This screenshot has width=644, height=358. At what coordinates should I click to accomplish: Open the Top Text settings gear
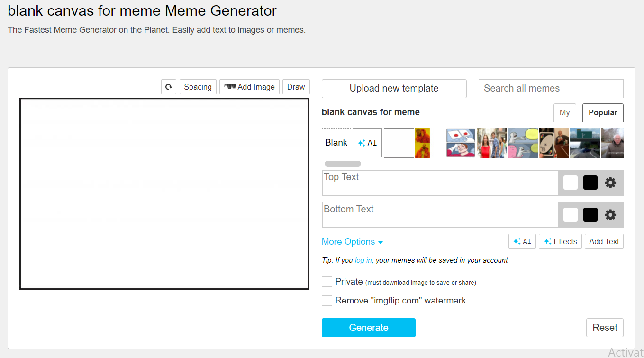(x=610, y=183)
